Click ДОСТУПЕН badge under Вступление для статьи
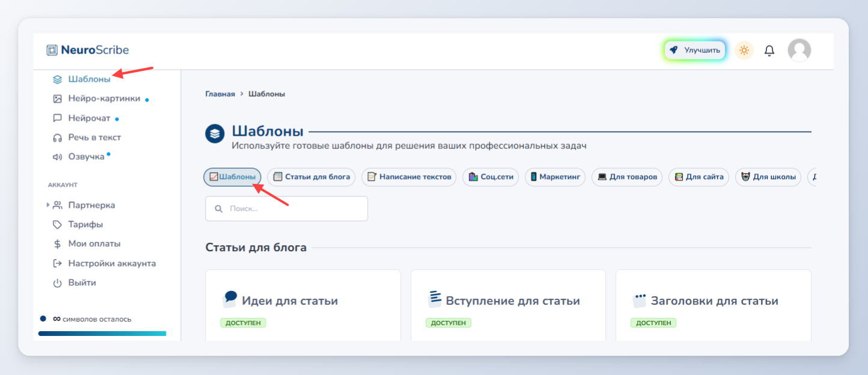Screen dimensions: 868x375 [x=448, y=323]
